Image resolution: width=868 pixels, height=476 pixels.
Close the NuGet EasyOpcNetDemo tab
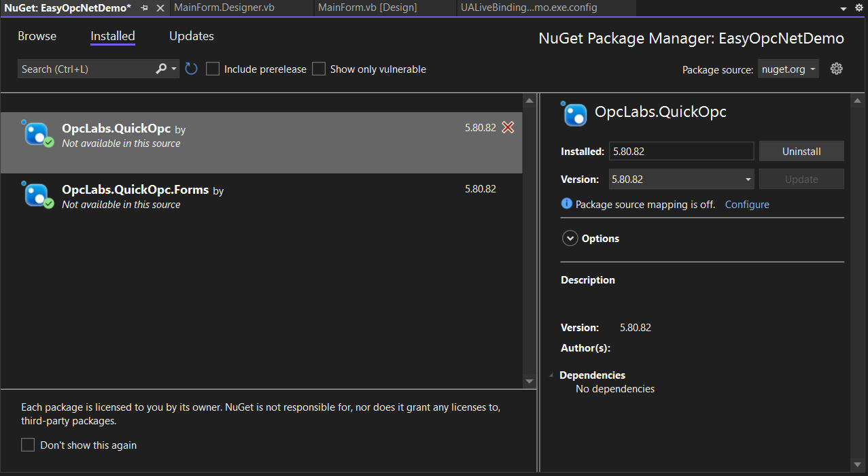[x=160, y=8]
